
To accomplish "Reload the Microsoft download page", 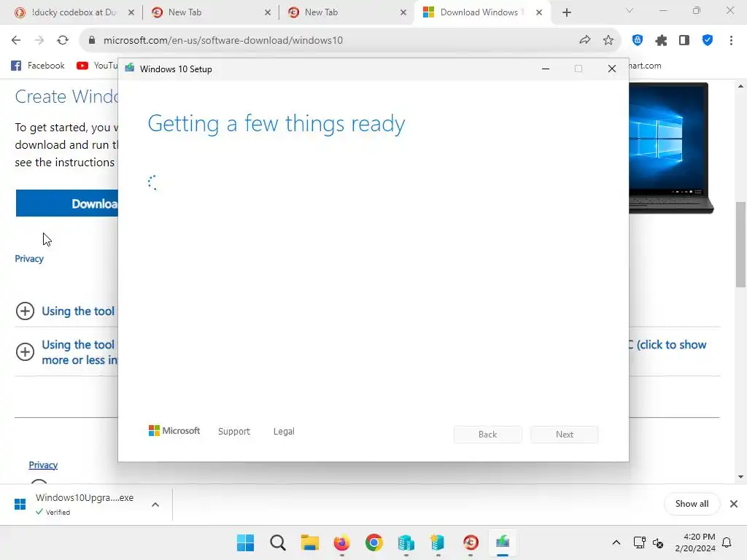I will [x=63, y=40].
